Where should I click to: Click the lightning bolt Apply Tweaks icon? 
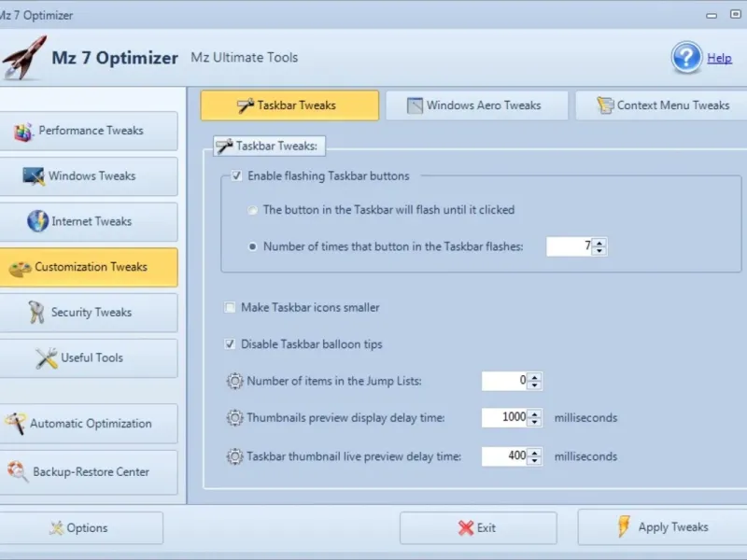pos(624,526)
